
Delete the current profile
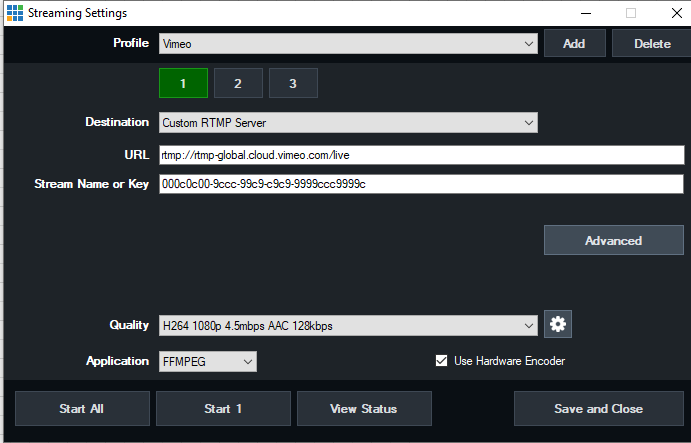651,44
